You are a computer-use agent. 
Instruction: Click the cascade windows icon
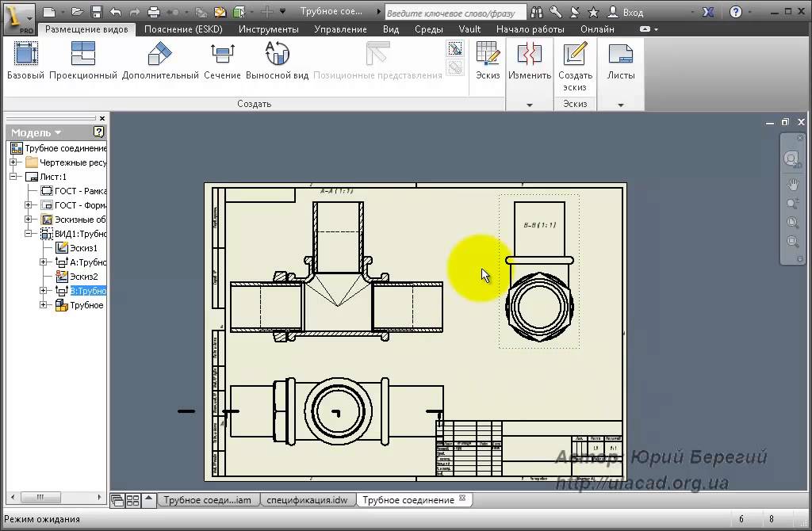pos(117,500)
